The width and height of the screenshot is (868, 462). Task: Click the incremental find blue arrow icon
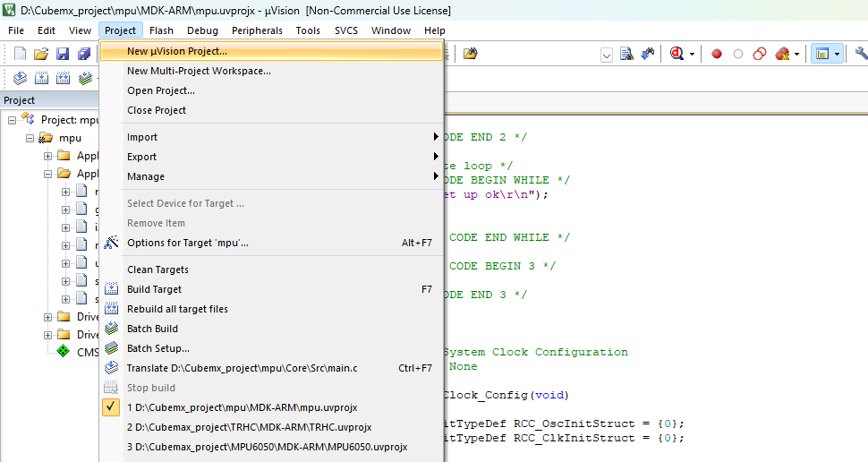tap(647, 54)
